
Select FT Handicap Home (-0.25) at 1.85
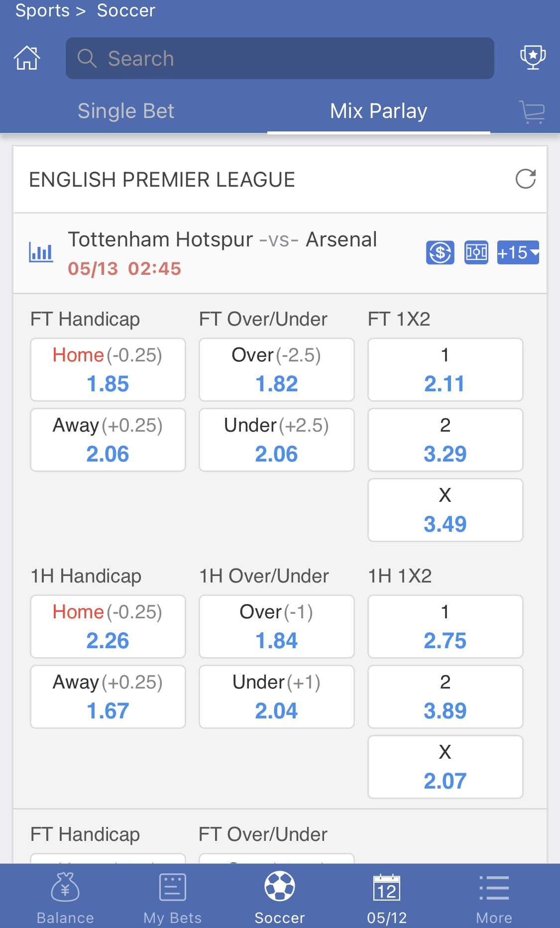pyautogui.click(x=108, y=369)
